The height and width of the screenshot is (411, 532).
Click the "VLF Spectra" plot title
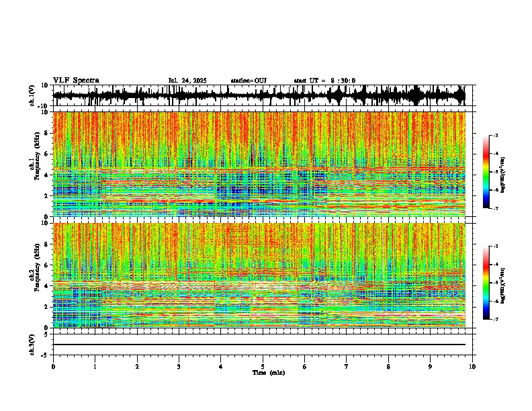click(76, 81)
